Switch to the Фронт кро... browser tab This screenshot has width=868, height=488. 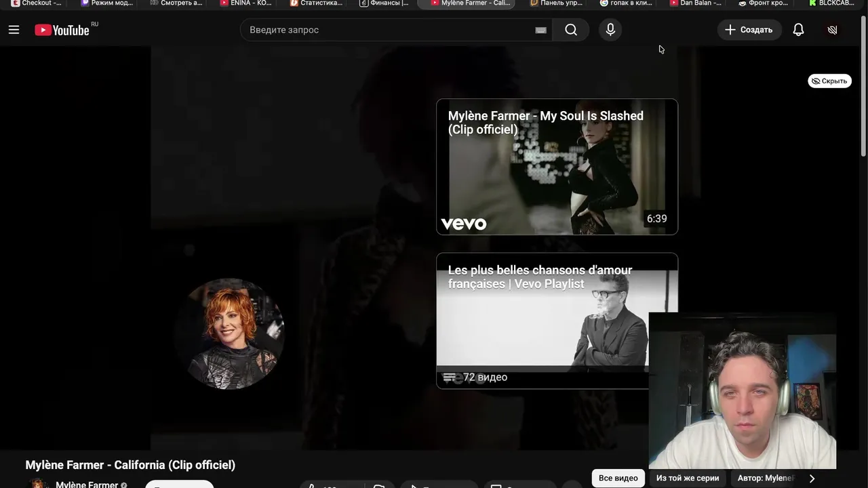pos(764,3)
